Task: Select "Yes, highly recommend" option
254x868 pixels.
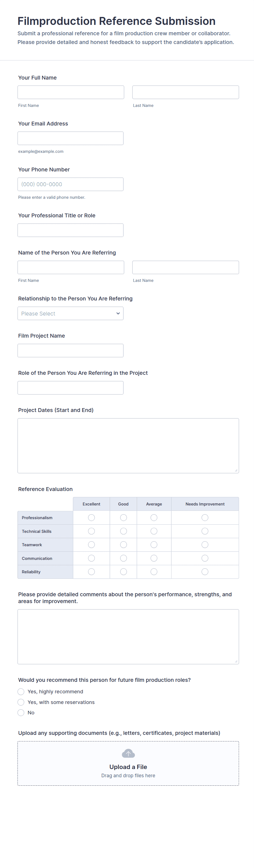Action: [x=21, y=691]
